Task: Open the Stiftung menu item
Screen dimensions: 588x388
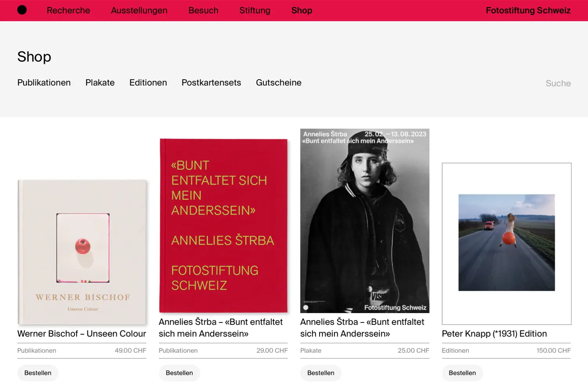Action: point(255,11)
